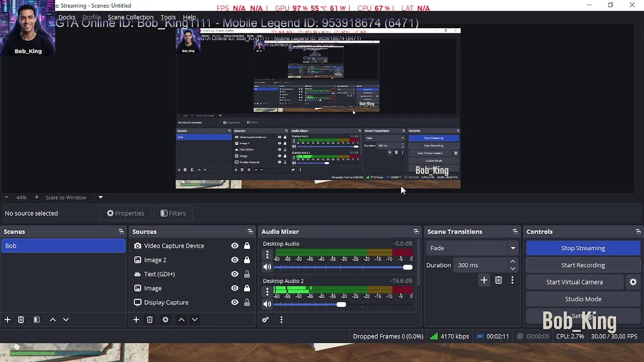This screenshot has height=362, width=644.
Task: Hide the Image 2 source
Action: (234, 260)
